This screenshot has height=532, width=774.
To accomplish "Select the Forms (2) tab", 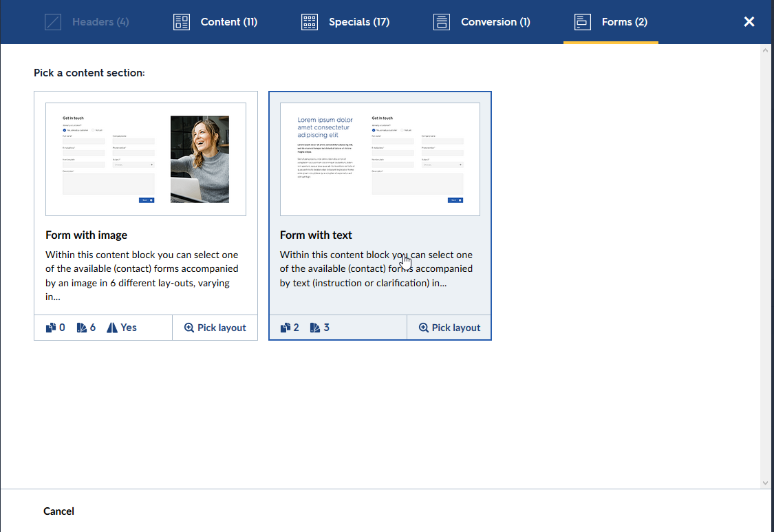I will point(611,22).
